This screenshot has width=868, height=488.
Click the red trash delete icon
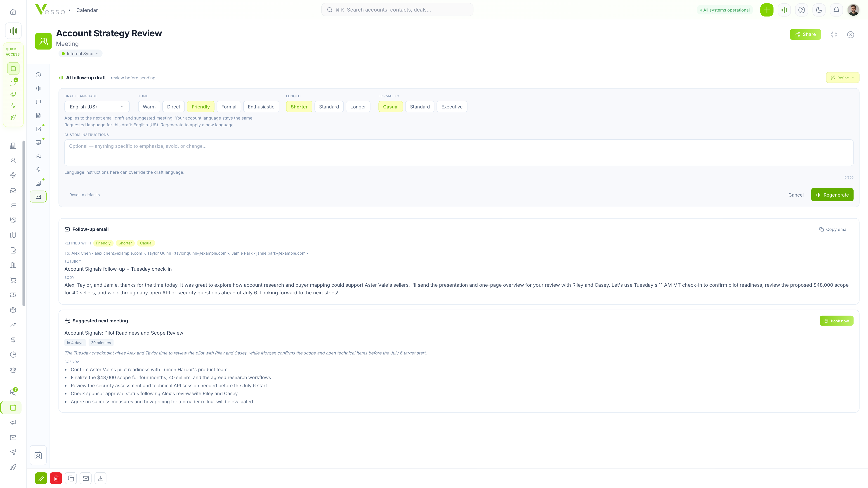(x=56, y=478)
